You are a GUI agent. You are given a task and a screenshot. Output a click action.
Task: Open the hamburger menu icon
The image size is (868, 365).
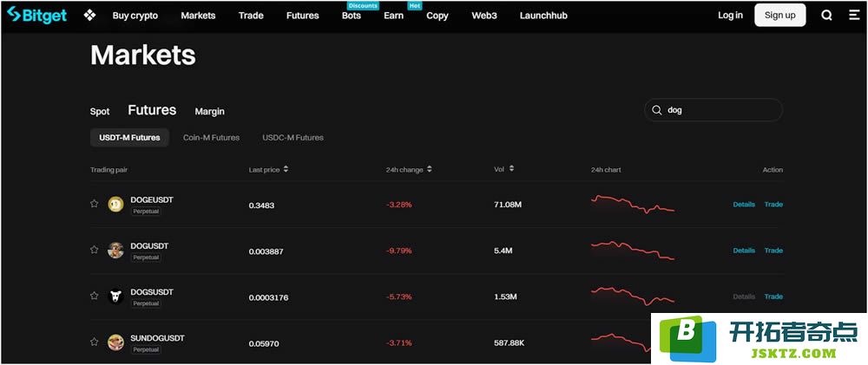854,16
